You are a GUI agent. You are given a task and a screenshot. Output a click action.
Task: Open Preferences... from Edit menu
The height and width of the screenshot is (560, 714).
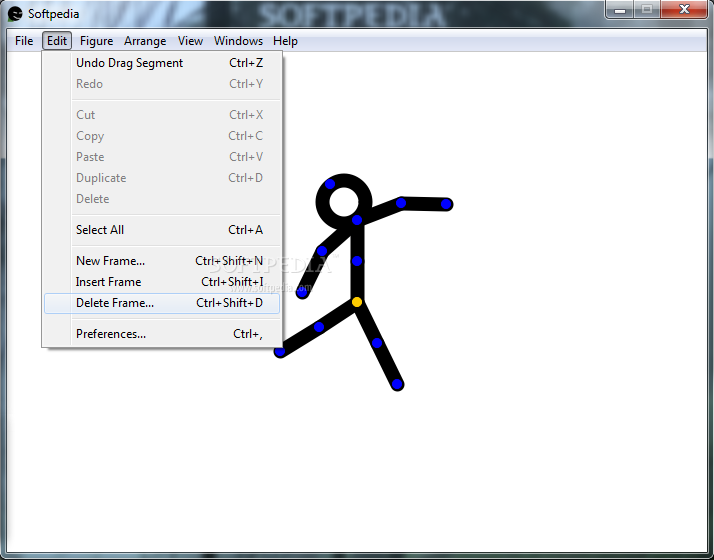coord(162,334)
